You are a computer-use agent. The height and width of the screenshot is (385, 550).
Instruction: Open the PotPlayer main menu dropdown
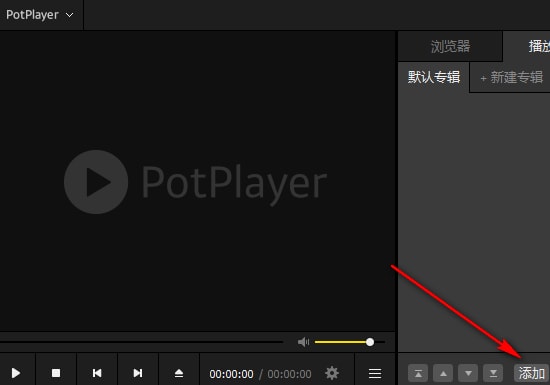pos(40,15)
